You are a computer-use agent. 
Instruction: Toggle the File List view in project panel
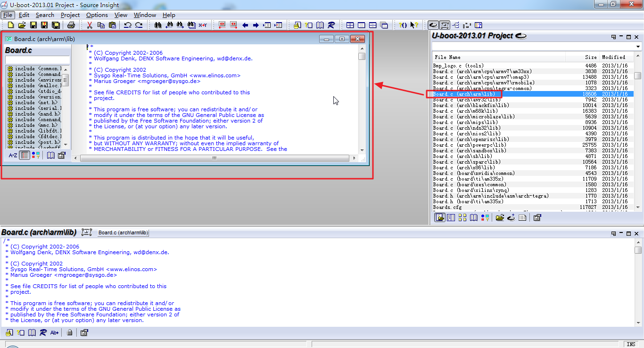[440, 217]
